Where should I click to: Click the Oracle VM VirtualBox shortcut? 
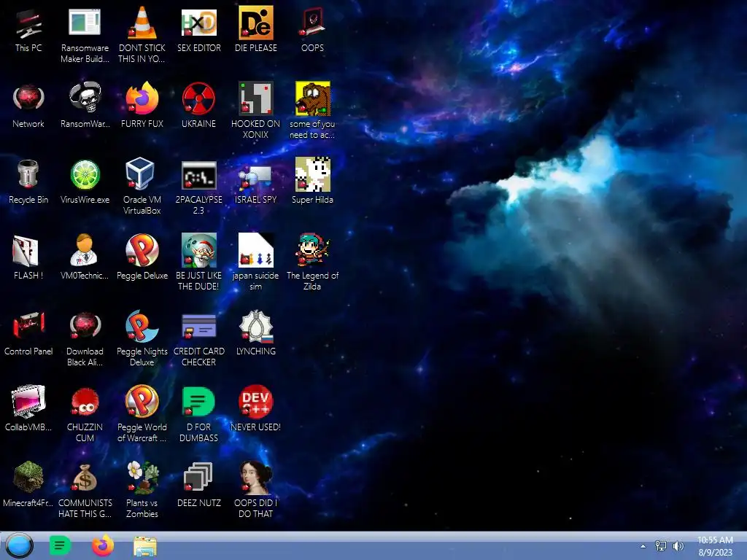[x=139, y=174]
